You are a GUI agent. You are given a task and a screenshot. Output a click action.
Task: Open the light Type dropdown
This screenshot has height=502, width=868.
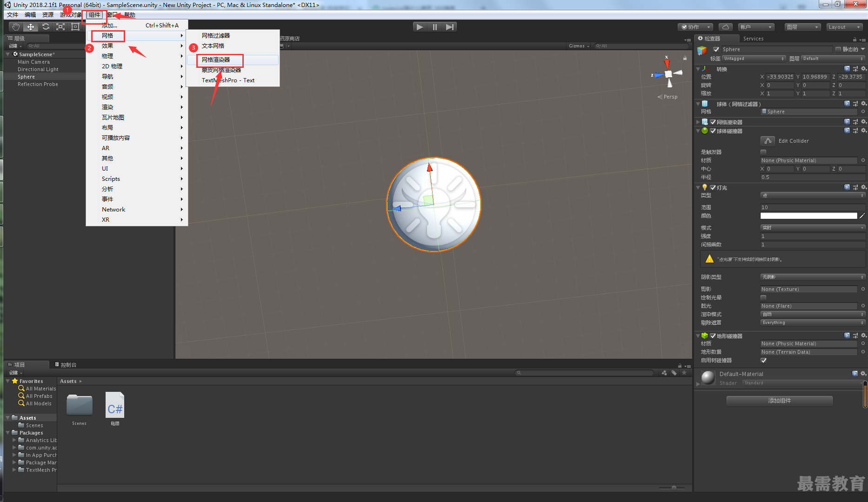pos(813,195)
